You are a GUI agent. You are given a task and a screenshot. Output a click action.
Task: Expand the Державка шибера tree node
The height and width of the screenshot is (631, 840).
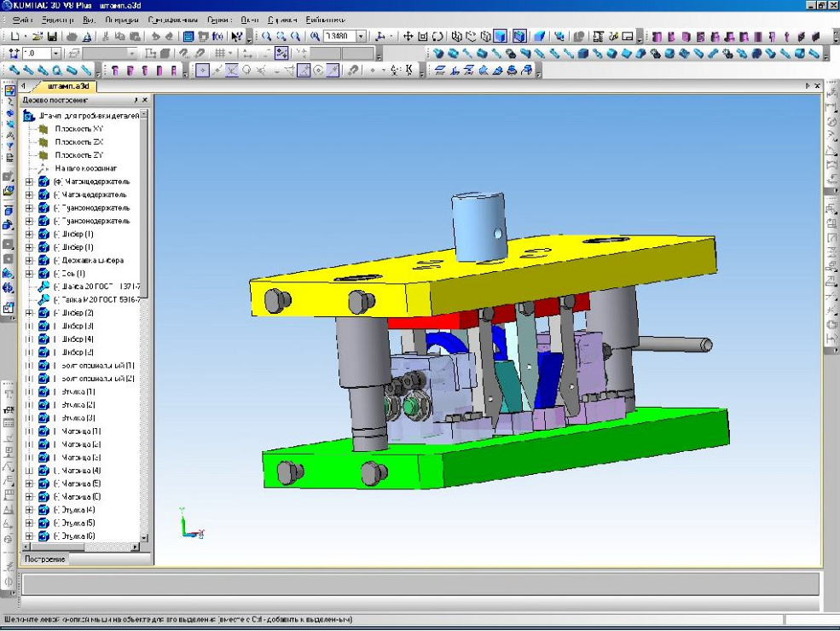(29, 260)
